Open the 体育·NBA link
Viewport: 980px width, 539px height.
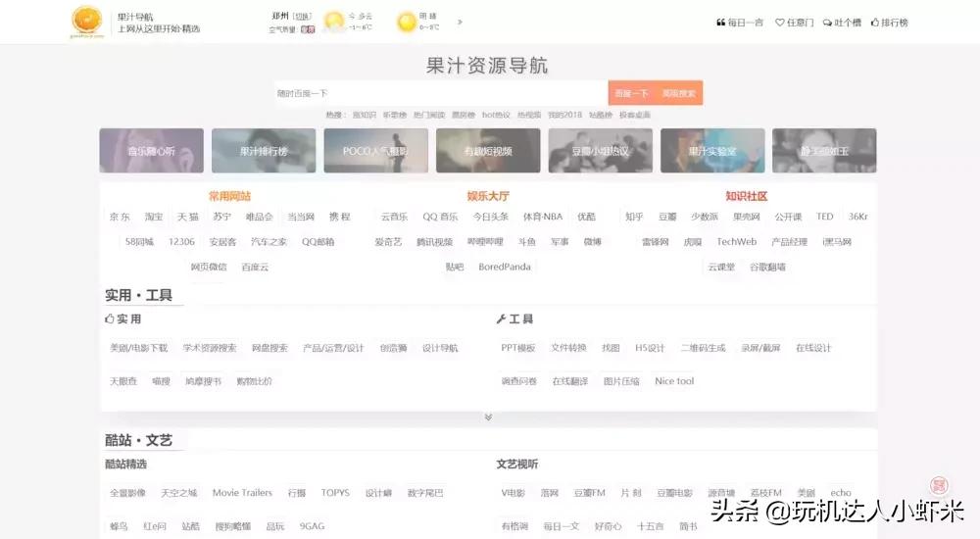pos(543,217)
